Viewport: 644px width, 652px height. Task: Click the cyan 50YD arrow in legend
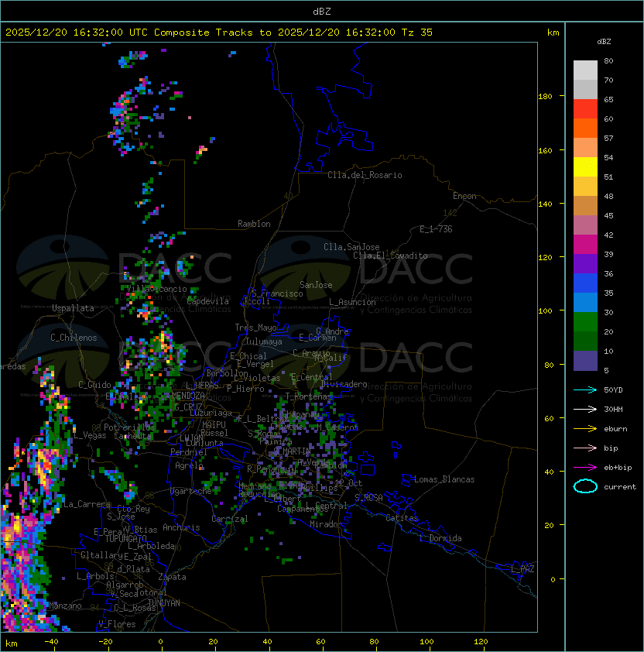[585, 390]
